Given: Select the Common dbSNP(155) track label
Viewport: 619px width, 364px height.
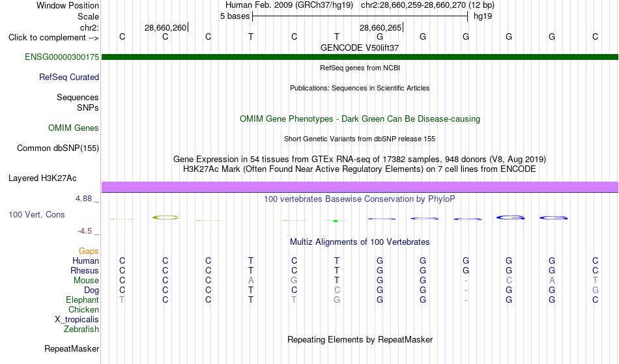Looking at the screenshot, I should pyautogui.click(x=57, y=148).
